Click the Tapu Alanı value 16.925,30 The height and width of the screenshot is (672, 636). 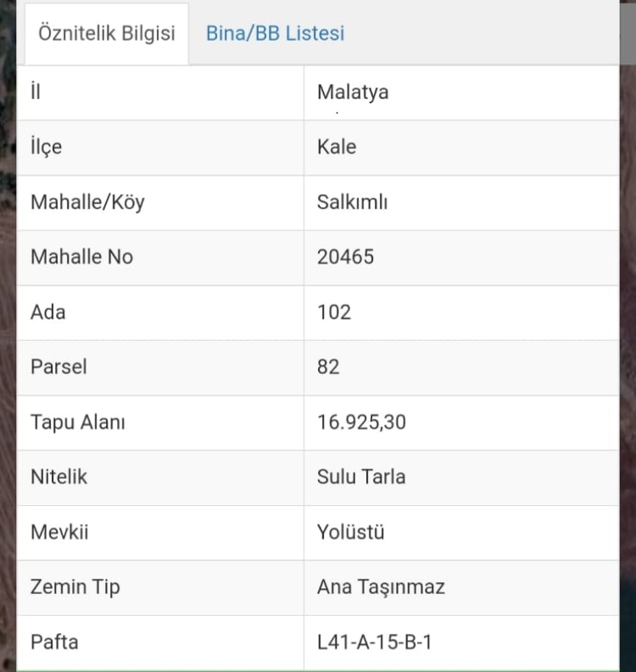click(361, 421)
